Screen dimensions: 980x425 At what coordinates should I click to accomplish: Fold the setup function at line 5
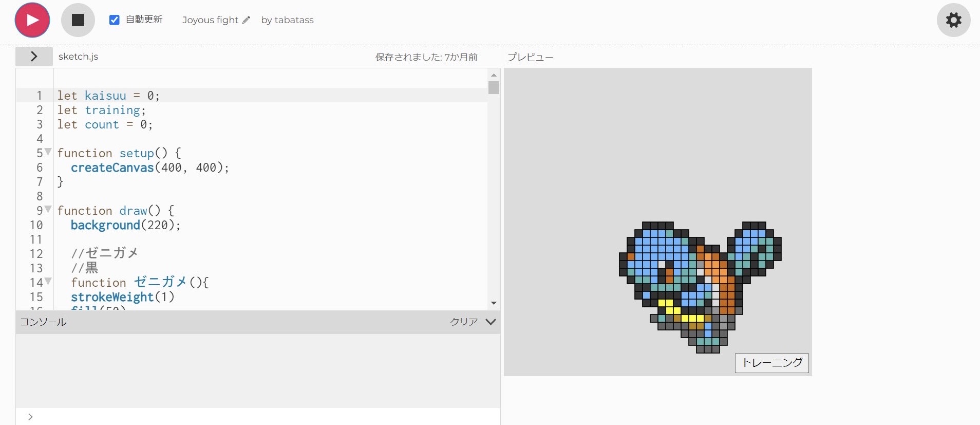coord(48,152)
